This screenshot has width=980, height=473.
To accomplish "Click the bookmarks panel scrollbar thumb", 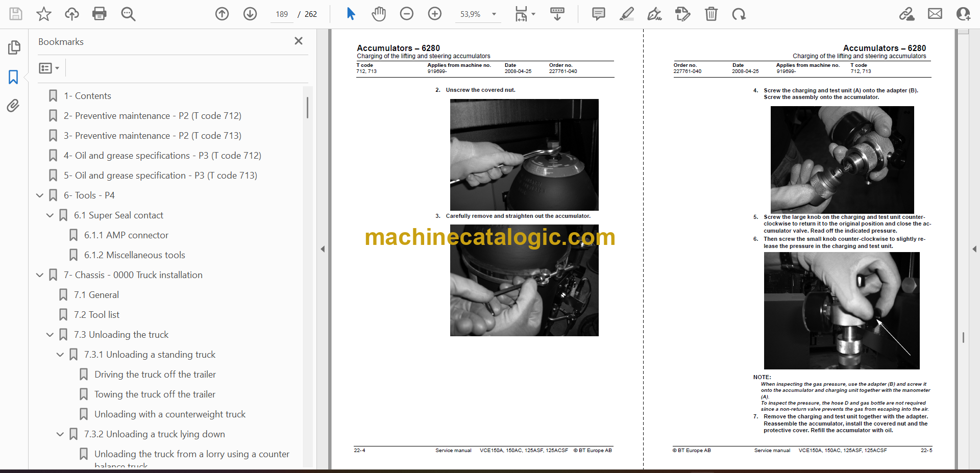I will pos(307,108).
